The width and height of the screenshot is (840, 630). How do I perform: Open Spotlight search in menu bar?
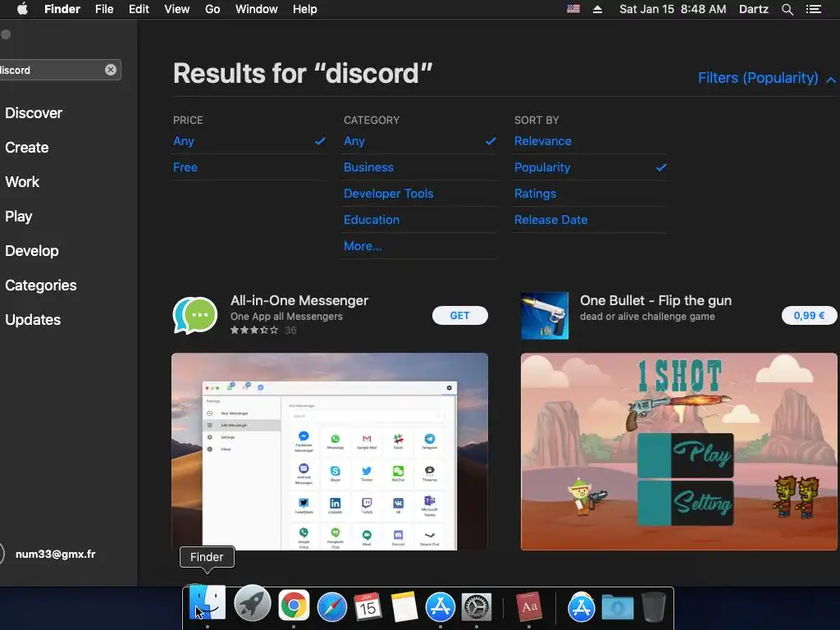coord(787,9)
